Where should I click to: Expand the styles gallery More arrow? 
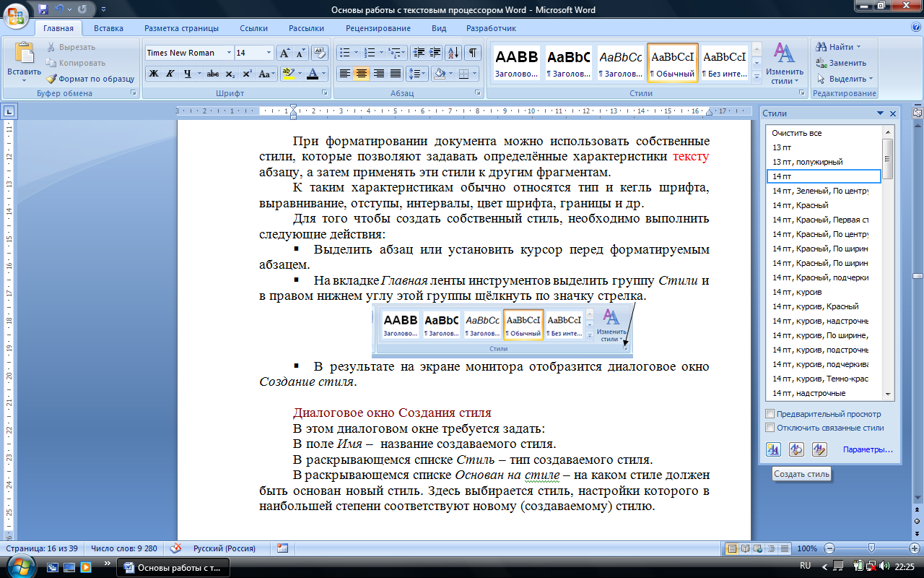pos(757,76)
